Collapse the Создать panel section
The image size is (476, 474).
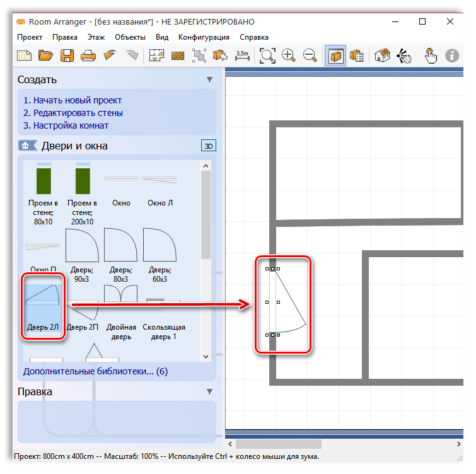click(x=209, y=80)
